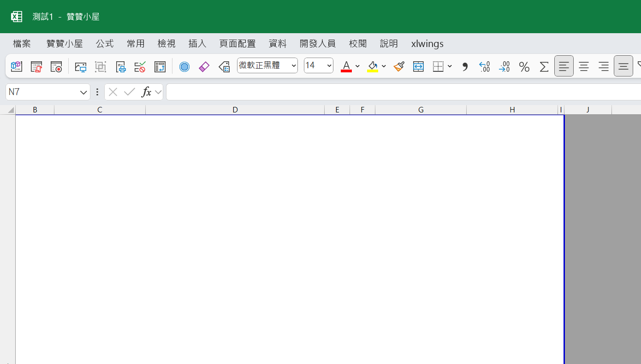Select column G header
Image resolution: width=641 pixels, height=364 pixels.
421,110
